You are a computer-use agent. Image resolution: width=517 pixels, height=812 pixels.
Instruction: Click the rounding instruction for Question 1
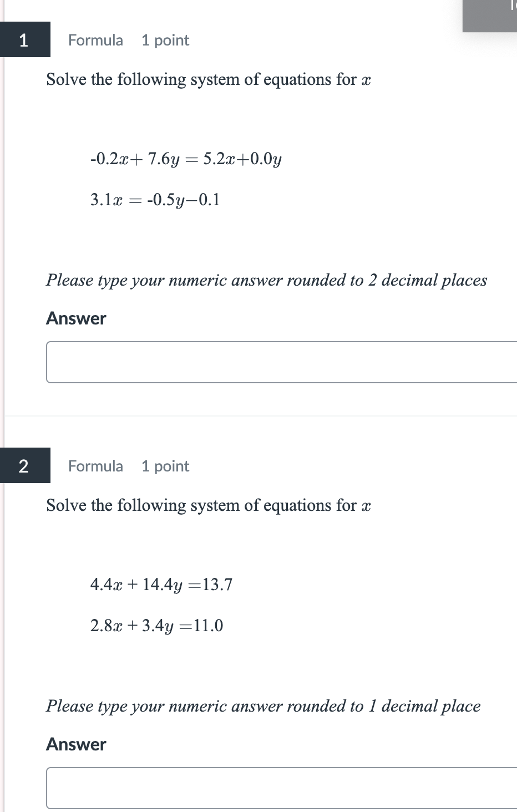[266, 281]
